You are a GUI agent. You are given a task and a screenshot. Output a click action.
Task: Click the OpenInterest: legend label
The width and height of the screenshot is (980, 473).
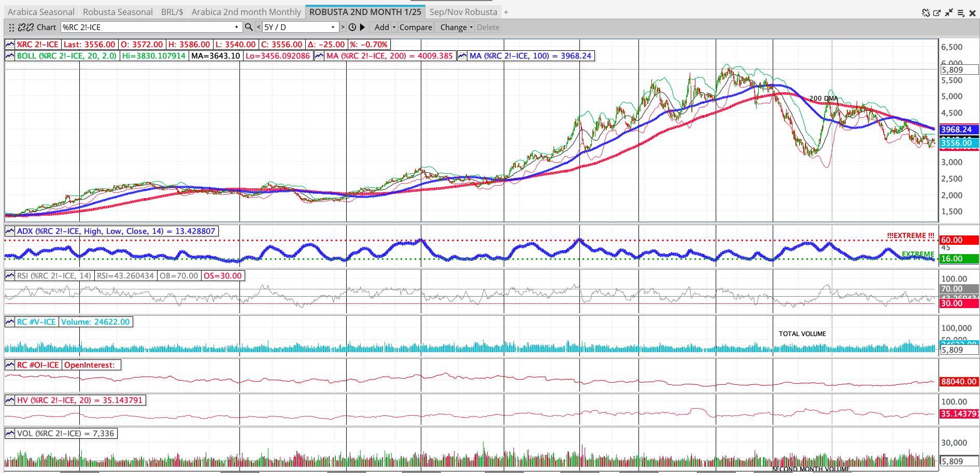(90, 365)
